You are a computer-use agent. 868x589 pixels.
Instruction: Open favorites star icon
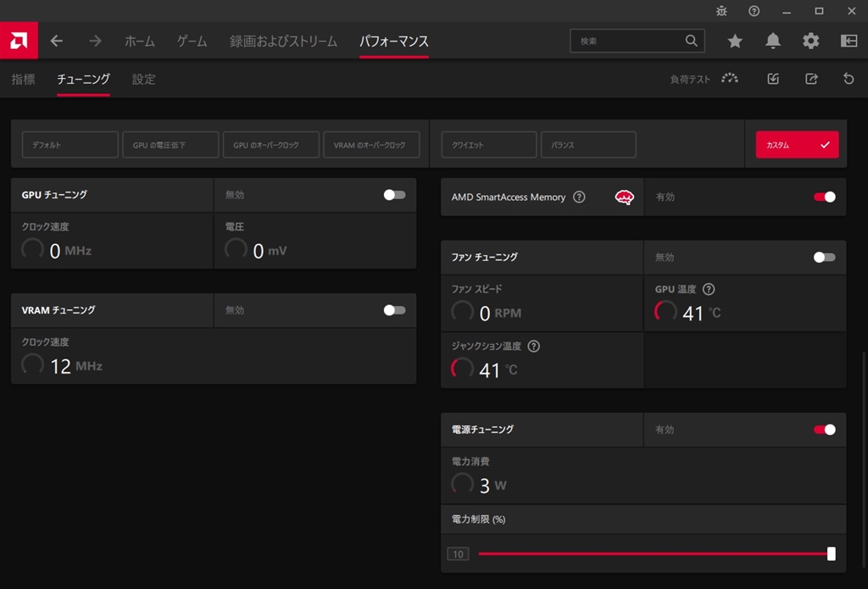point(735,41)
